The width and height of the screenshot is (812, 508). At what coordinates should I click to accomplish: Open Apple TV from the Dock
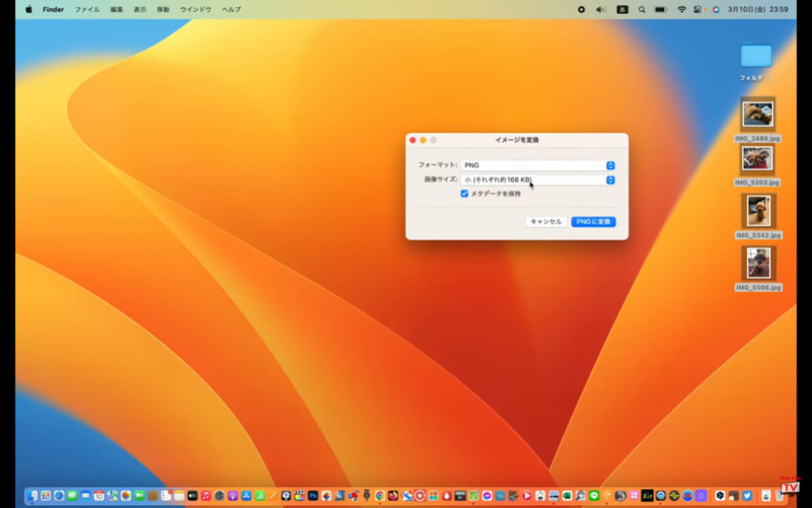pyautogui.click(x=192, y=496)
